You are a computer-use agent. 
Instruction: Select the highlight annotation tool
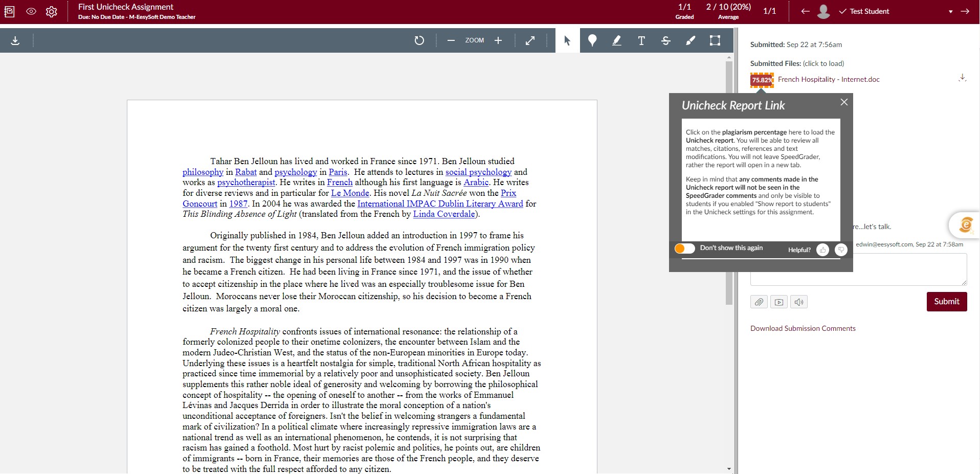pos(617,40)
